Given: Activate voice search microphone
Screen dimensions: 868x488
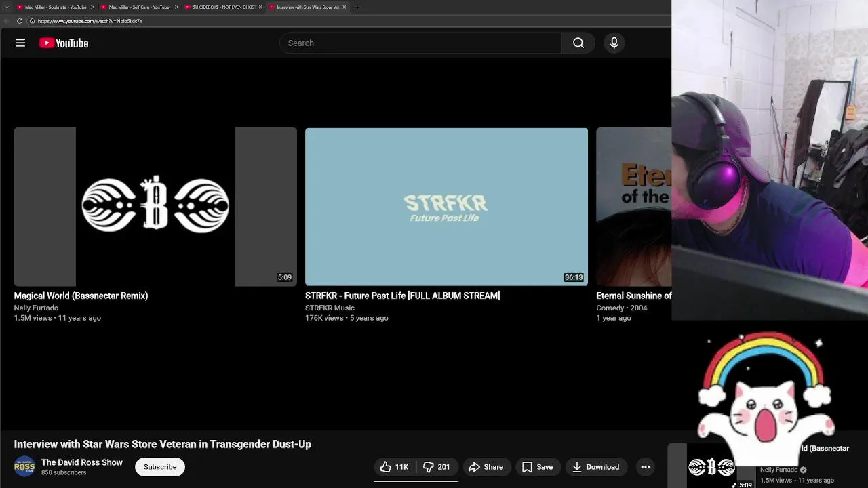Looking at the screenshot, I should tap(614, 43).
